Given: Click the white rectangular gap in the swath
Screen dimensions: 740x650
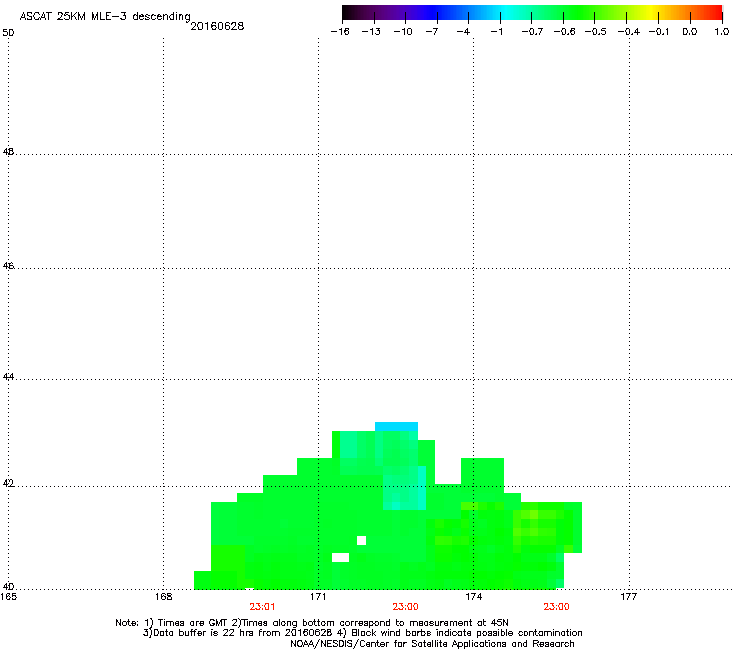Looking at the screenshot, I should coord(340,557).
